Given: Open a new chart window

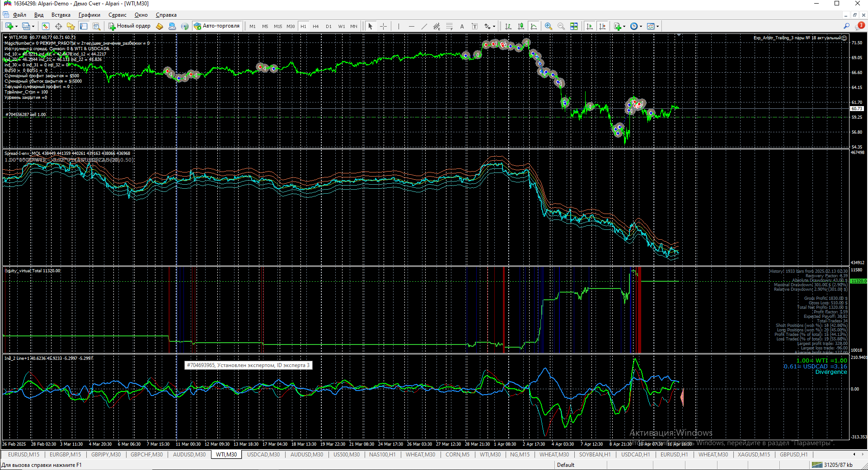Looking at the screenshot, I should [x=9, y=26].
